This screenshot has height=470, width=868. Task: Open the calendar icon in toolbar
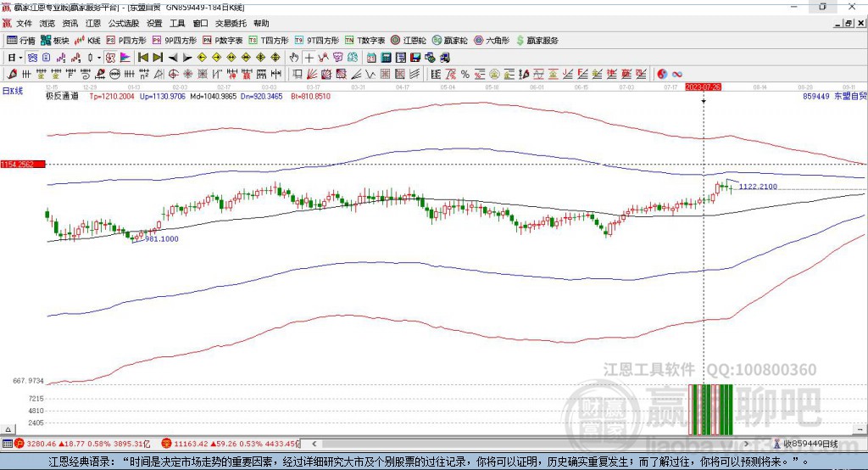coord(371,57)
